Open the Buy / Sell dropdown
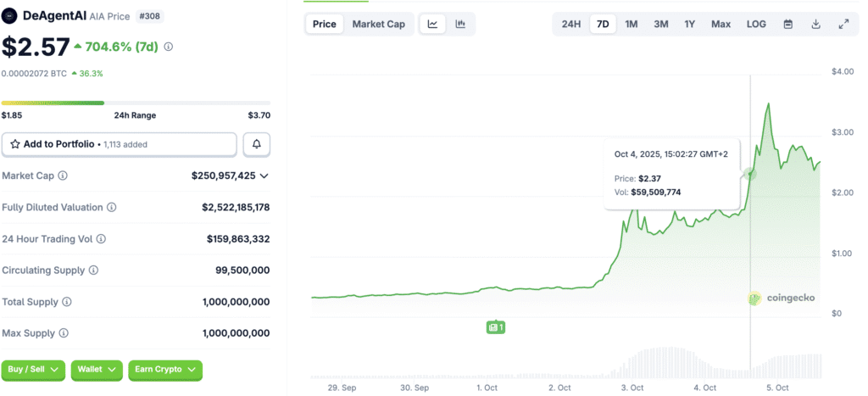Screen dimensions: 868x396 tap(34, 370)
